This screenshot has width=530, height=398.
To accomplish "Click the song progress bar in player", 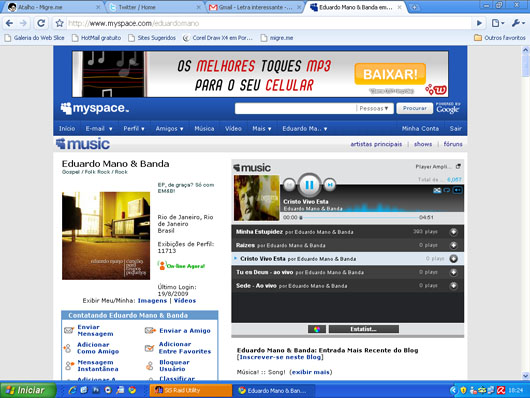I will (359, 217).
